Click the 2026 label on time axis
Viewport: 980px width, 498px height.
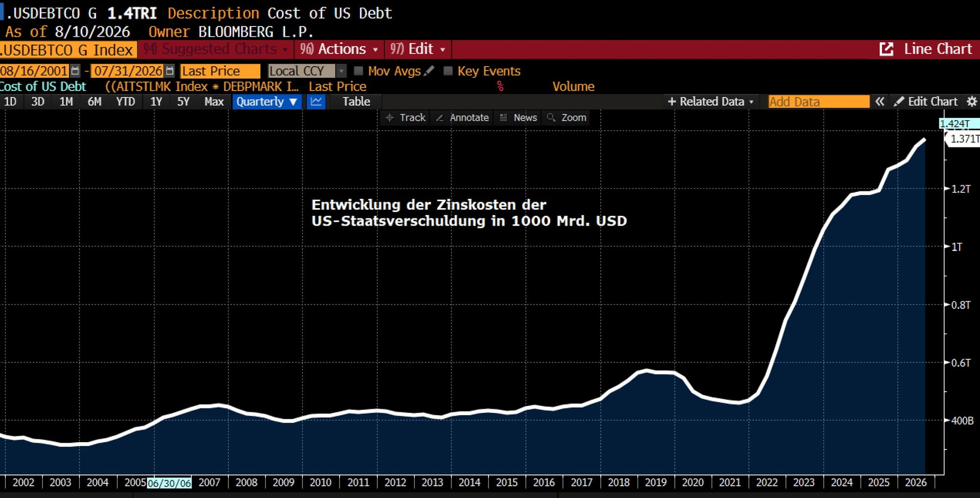[x=916, y=482]
